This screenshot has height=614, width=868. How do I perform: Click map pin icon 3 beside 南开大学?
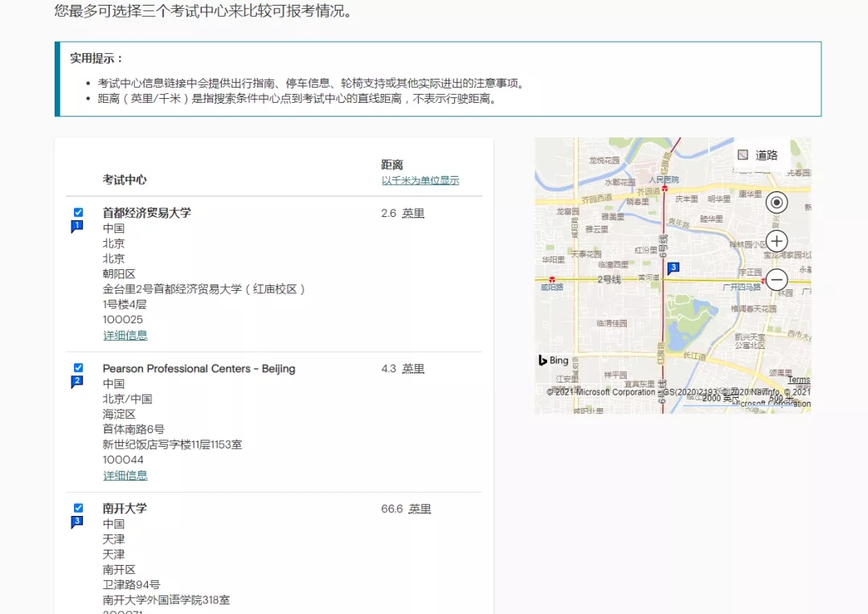(77, 522)
